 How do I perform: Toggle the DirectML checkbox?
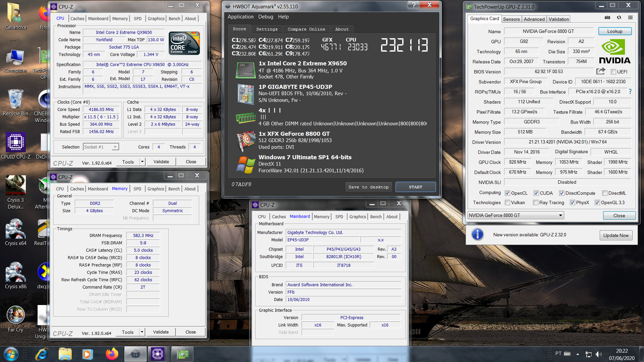point(605,193)
